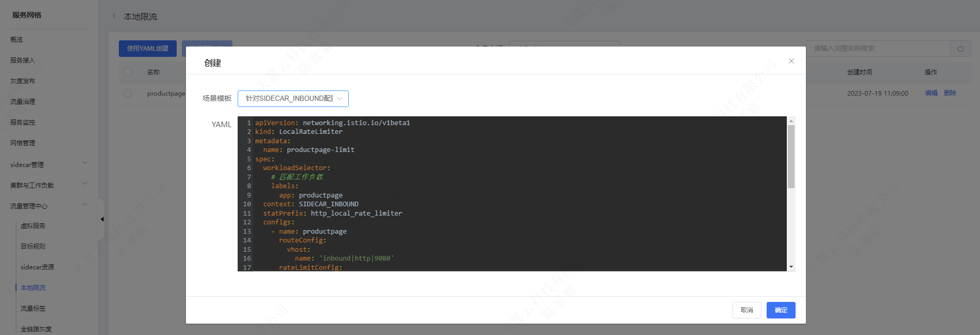Screen dimensions: 980x335
Task: Click the 编辑 link for productpage
Action: pos(931,93)
